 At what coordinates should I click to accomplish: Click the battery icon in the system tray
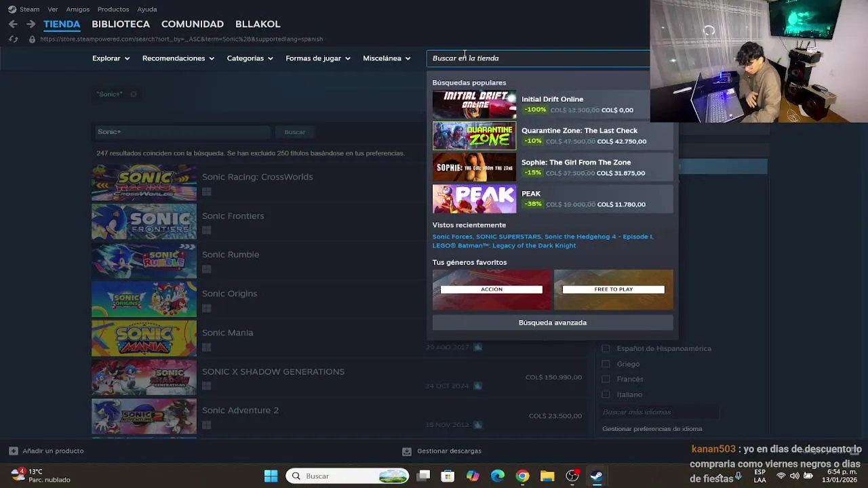808,476
